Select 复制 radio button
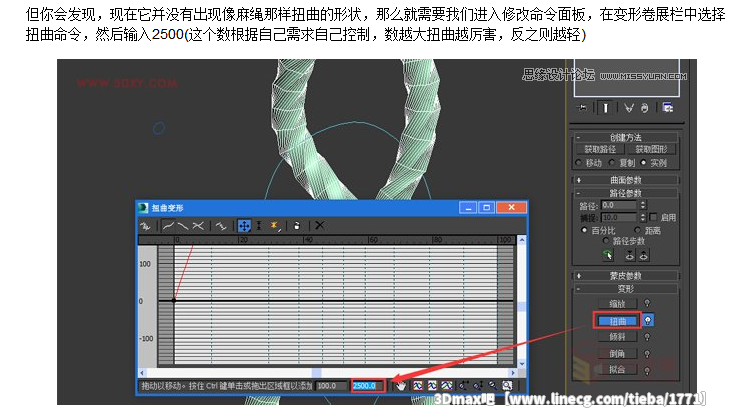The height and width of the screenshot is (418, 746). pyautogui.click(x=612, y=163)
